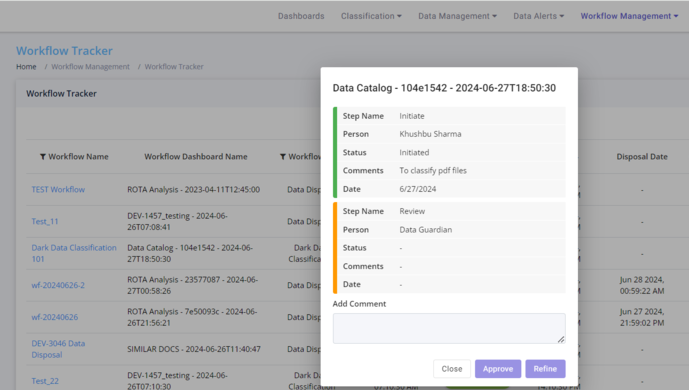Image resolution: width=689 pixels, height=390 pixels.
Task: Open the Classification dropdown menu
Action: coord(371,16)
